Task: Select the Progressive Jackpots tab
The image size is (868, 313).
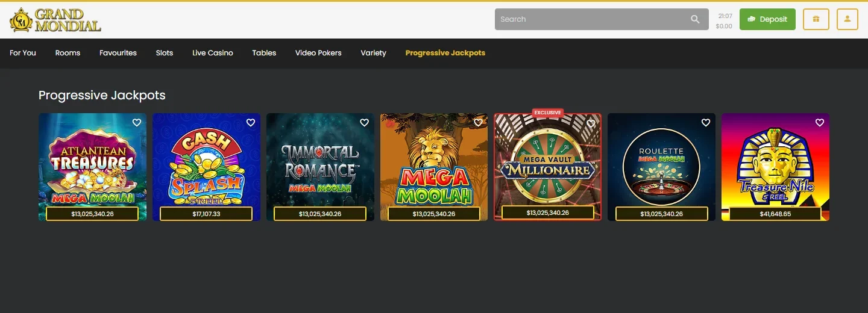Action: [445, 53]
